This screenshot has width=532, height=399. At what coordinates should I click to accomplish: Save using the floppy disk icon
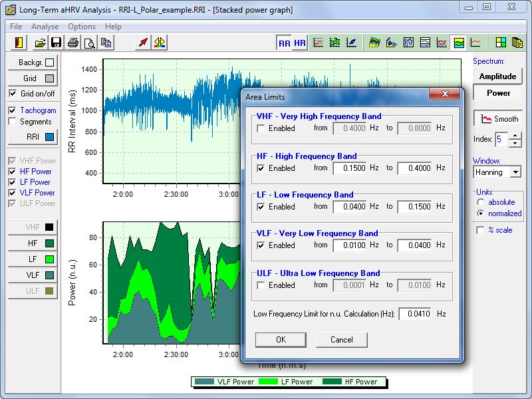tap(57, 43)
